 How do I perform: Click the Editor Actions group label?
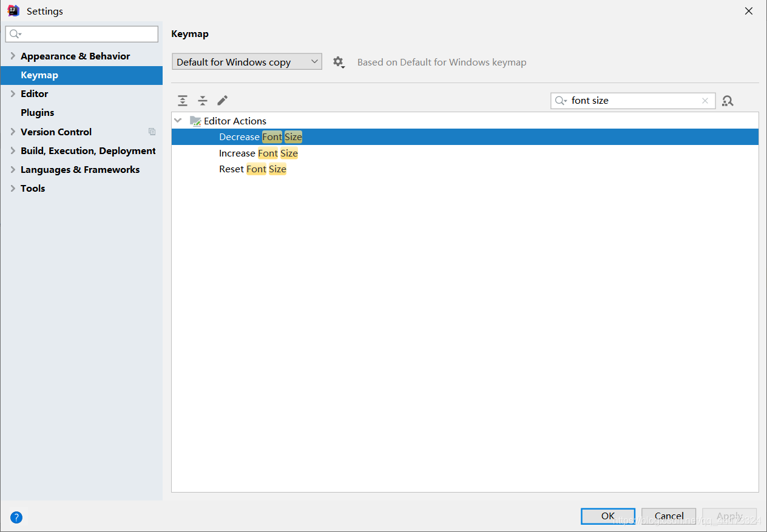click(235, 121)
